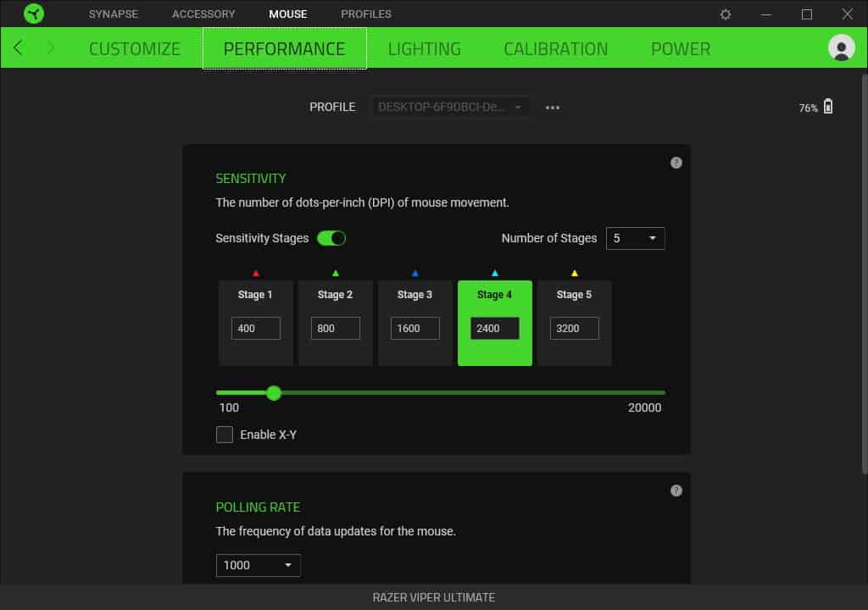Click the red triangle marker above Stage 1

255,272
